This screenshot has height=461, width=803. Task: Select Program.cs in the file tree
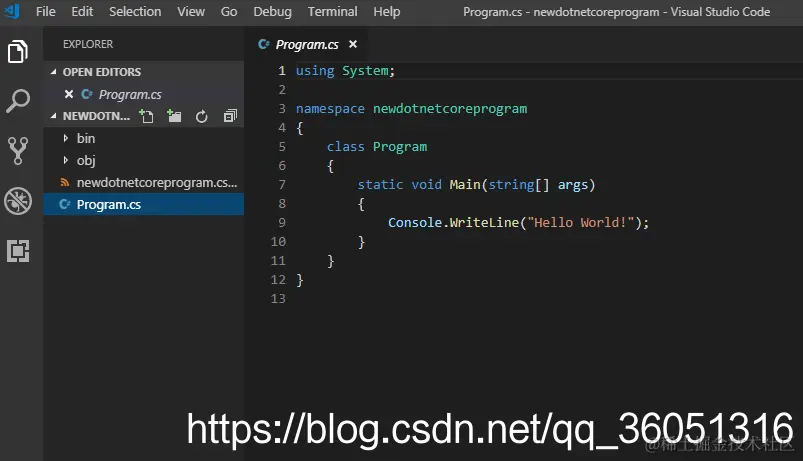click(x=143, y=204)
